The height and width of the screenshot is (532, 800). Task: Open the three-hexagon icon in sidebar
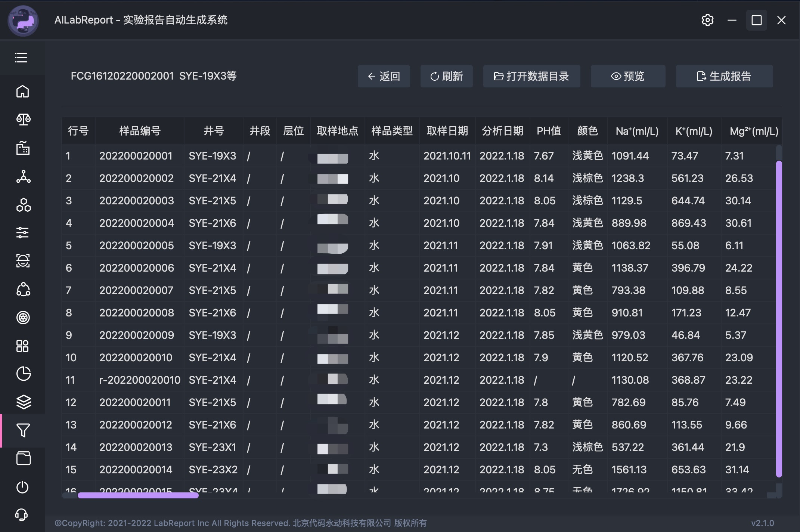point(23,205)
